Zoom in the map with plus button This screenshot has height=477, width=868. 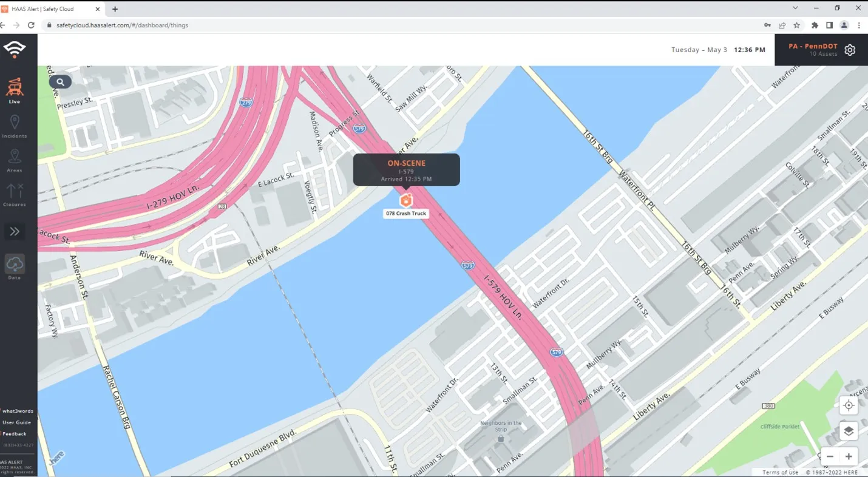pos(849,456)
